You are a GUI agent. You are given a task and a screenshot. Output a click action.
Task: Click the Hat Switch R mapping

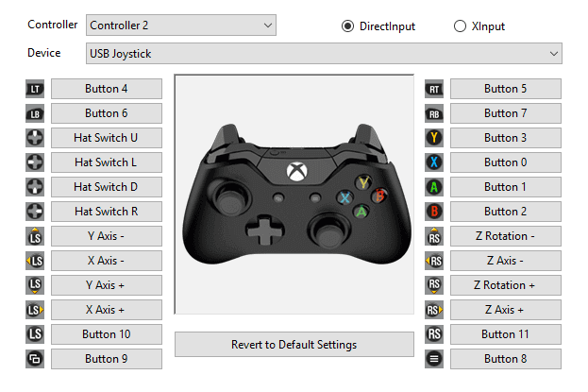coord(107,212)
